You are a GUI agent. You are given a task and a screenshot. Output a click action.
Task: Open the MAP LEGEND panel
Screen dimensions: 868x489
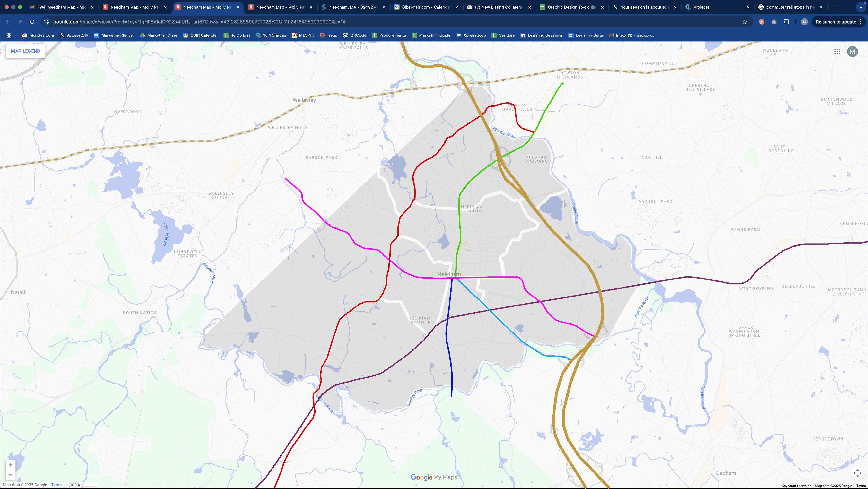coord(25,51)
